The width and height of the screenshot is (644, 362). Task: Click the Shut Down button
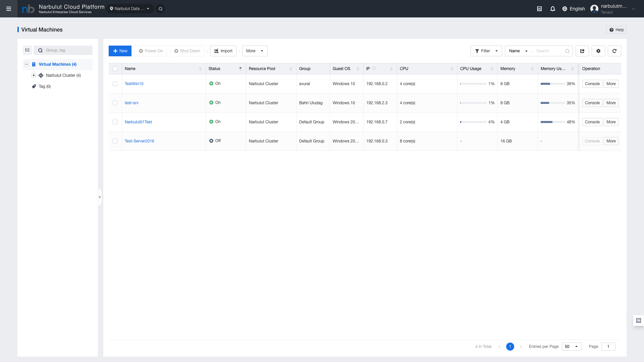click(187, 51)
